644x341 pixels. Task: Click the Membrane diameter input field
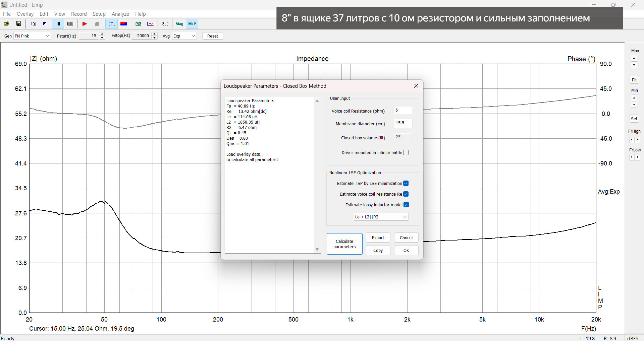pos(403,123)
